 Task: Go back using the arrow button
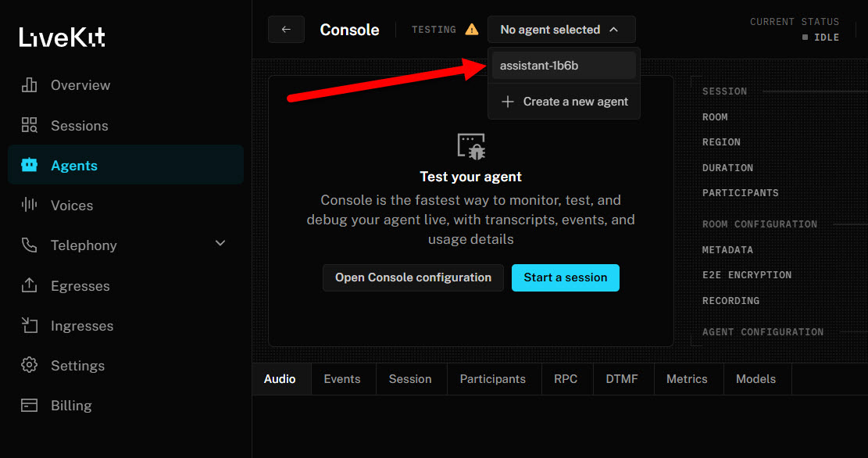coord(286,30)
